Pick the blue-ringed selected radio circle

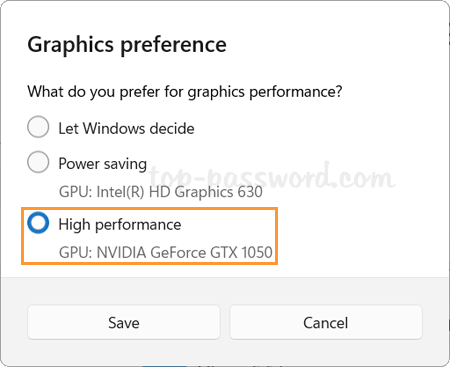pos(38,223)
